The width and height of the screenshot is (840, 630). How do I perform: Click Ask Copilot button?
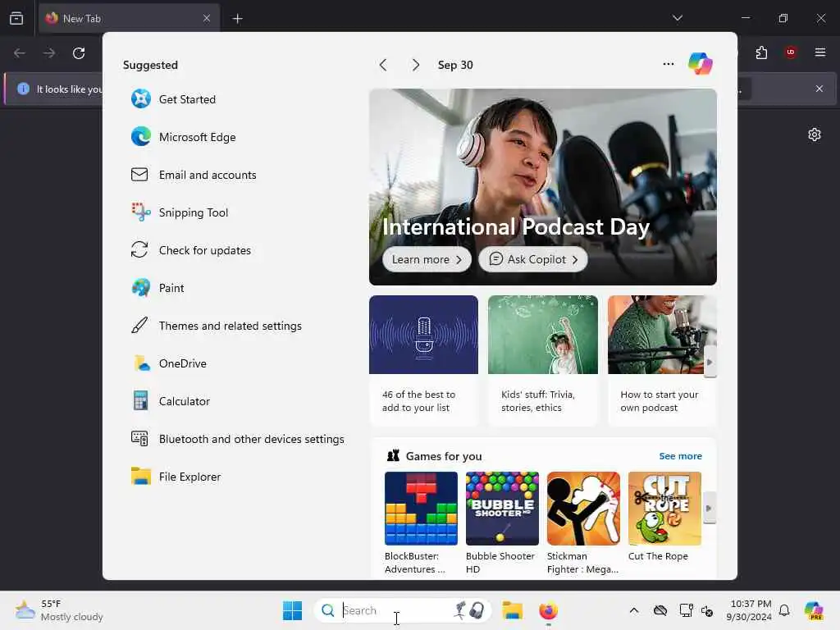(533, 259)
